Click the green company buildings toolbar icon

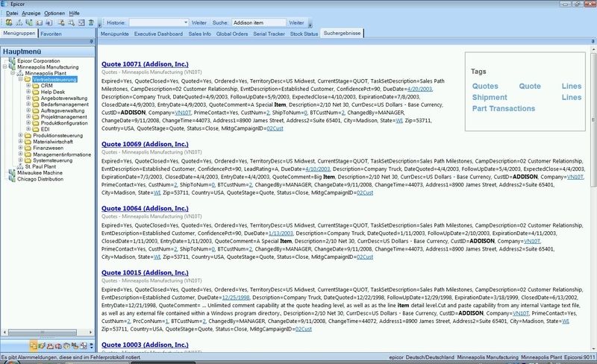[x=29, y=23]
